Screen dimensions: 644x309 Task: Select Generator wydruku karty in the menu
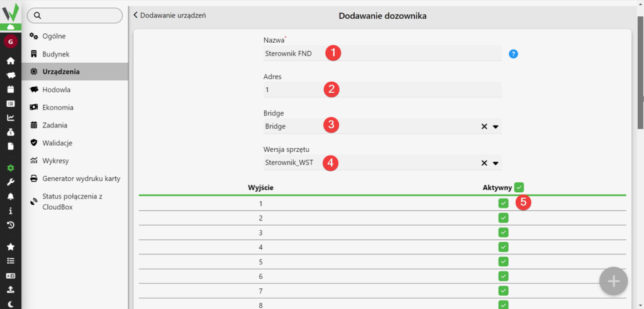(80, 178)
